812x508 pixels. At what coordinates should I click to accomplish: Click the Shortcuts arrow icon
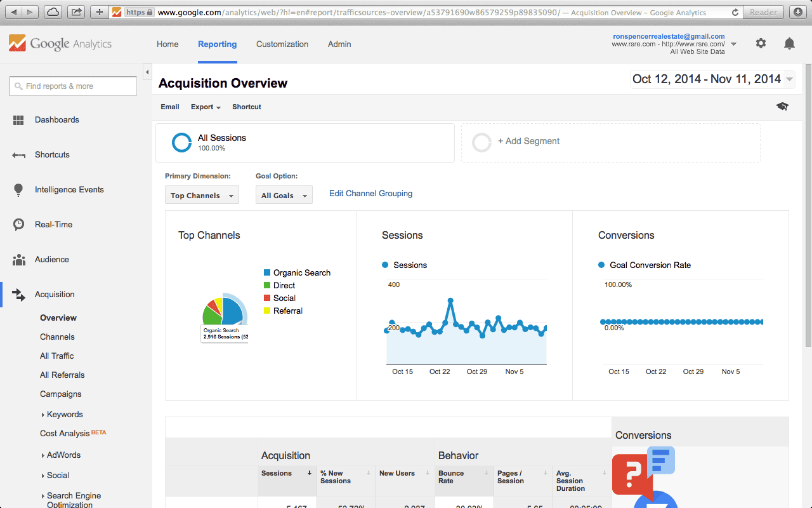pos(18,155)
